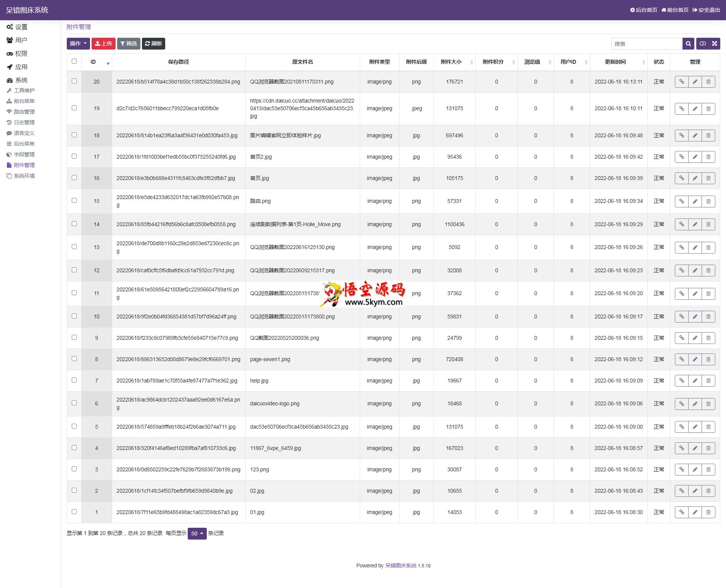The image size is (726, 588).
Task: Collapse the 系统 sidebar section
Action: pos(17,80)
